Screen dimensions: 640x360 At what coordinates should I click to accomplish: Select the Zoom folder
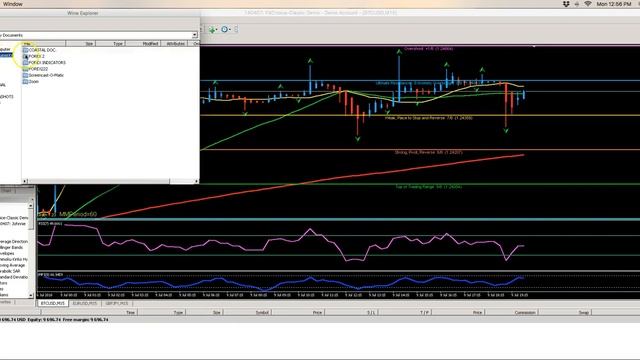(33, 82)
